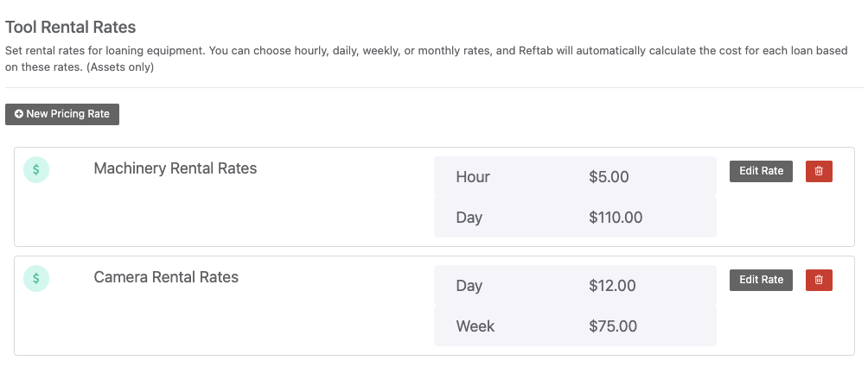Delete Machinery Rental Rates with trash icon
Image resolution: width=868 pixels, height=367 pixels.
point(819,171)
